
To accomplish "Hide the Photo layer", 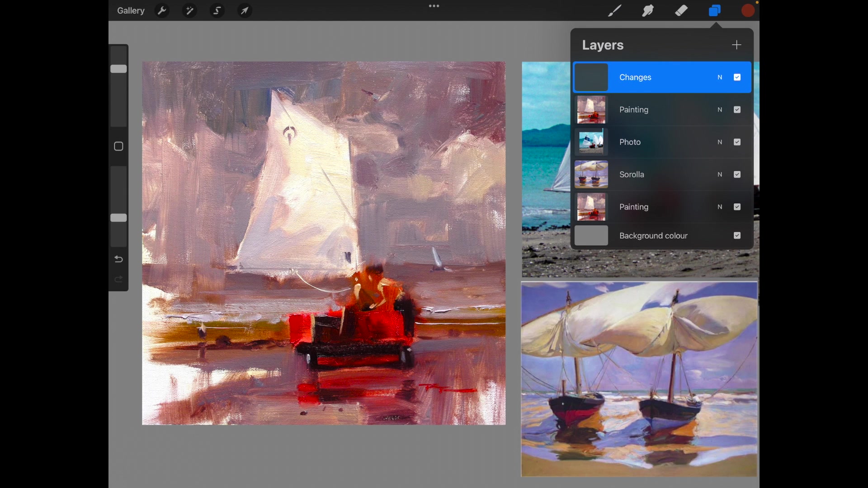I will [x=737, y=142].
